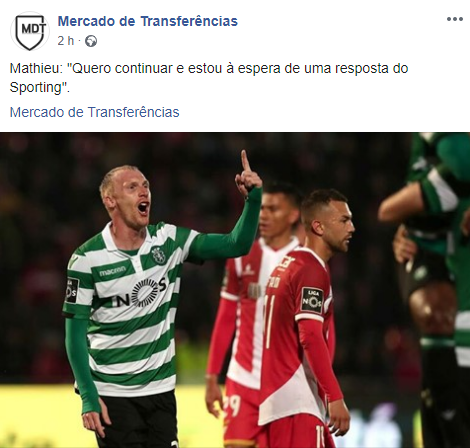Image resolution: width=470 pixels, height=448 pixels.
Task: Click the number 29 on the red shorts
Action: (233, 405)
